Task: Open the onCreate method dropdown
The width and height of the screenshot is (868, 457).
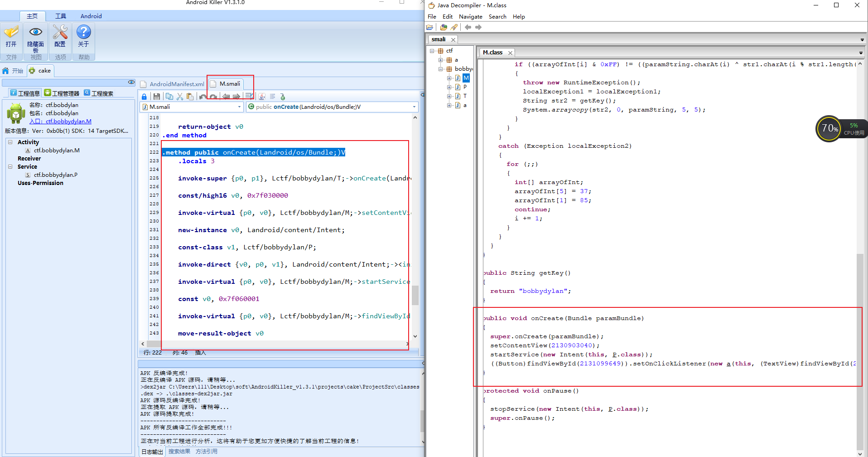Action: point(414,107)
